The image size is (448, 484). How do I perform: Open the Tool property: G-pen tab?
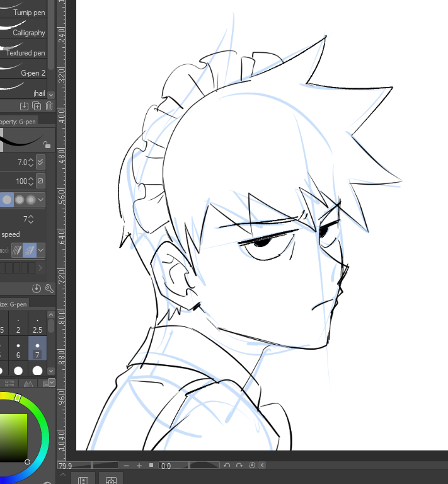point(18,121)
